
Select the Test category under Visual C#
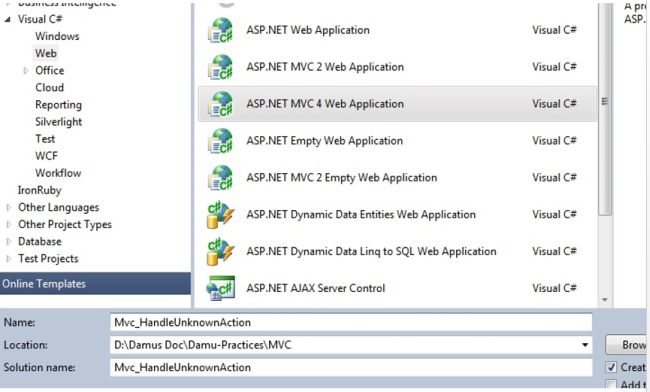pos(45,139)
